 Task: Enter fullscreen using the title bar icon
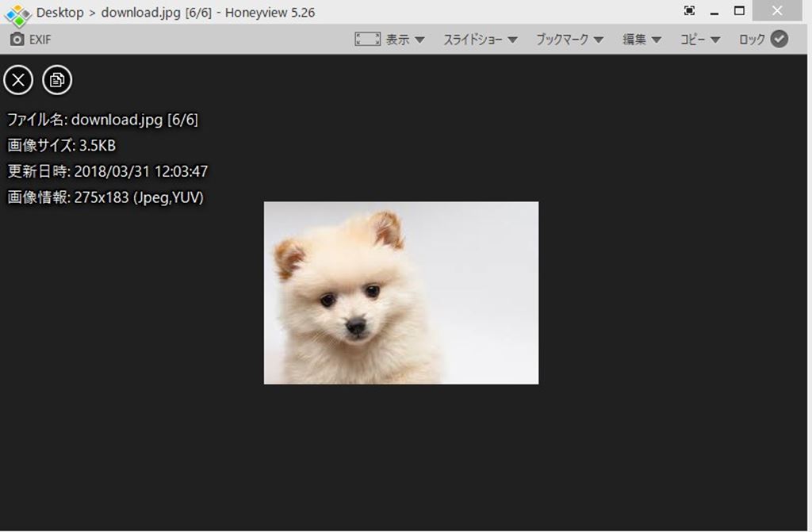[689, 11]
